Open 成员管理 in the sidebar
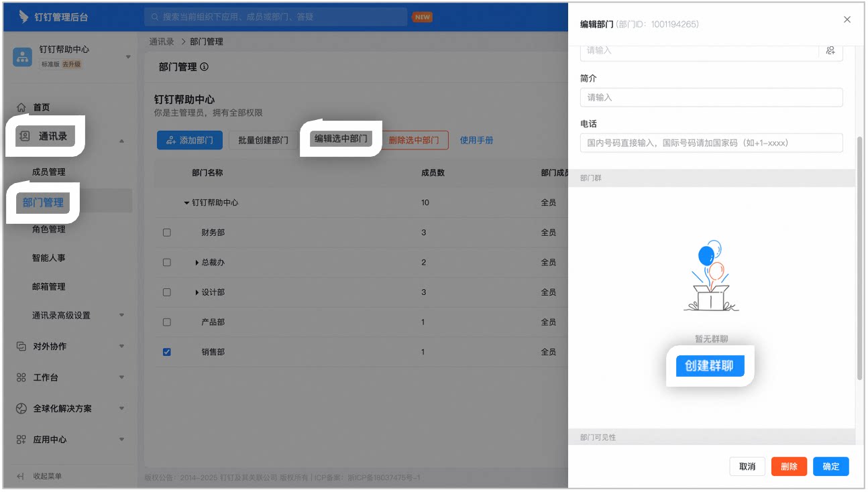Screen dimensions: 868x492 [x=49, y=172]
